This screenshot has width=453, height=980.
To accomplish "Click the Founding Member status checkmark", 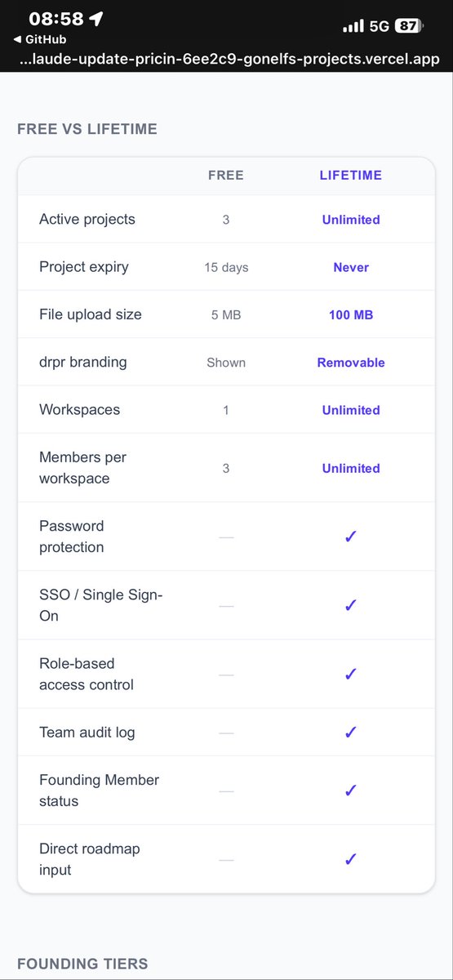I will click(351, 791).
